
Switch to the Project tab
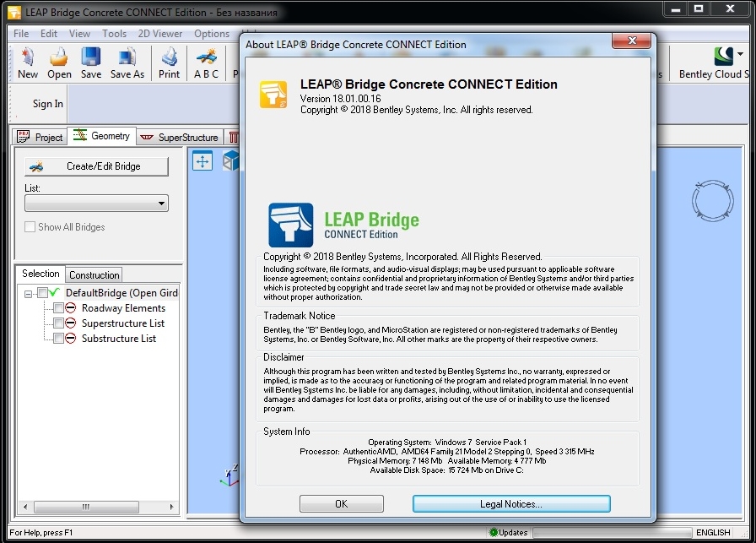40,137
